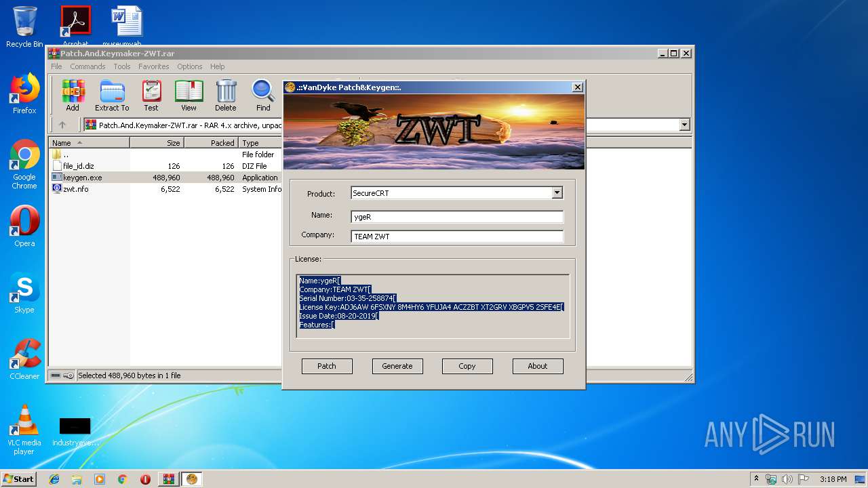Image resolution: width=868 pixels, height=488 pixels.
Task: Open Windows Media Player from taskbar
Action: pos(100,479)
